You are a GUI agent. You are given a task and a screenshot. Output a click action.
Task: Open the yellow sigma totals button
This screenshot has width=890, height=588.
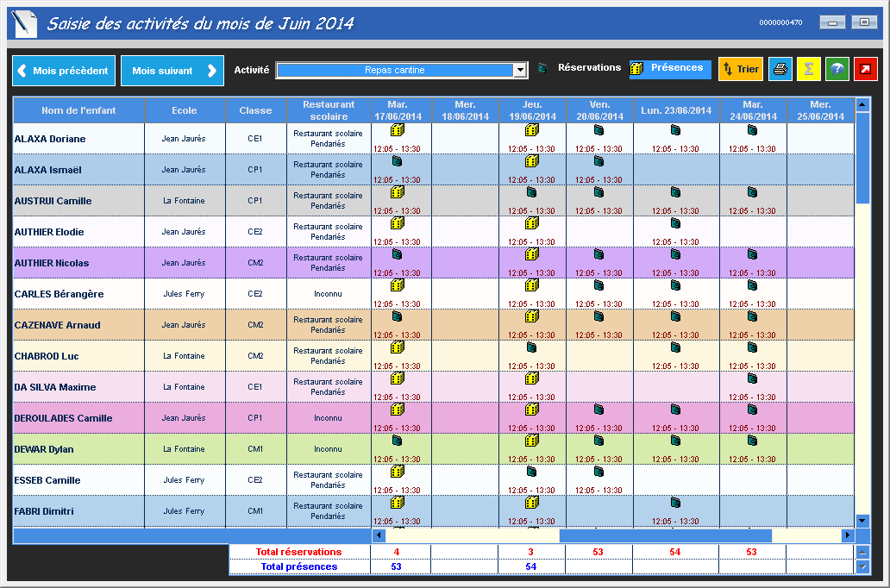click(808, 69)
